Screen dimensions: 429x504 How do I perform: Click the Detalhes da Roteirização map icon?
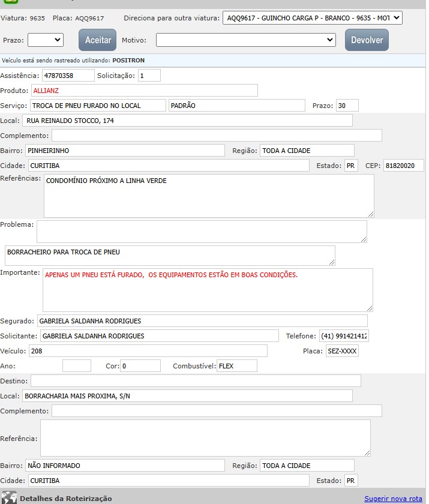click(9, 497)
